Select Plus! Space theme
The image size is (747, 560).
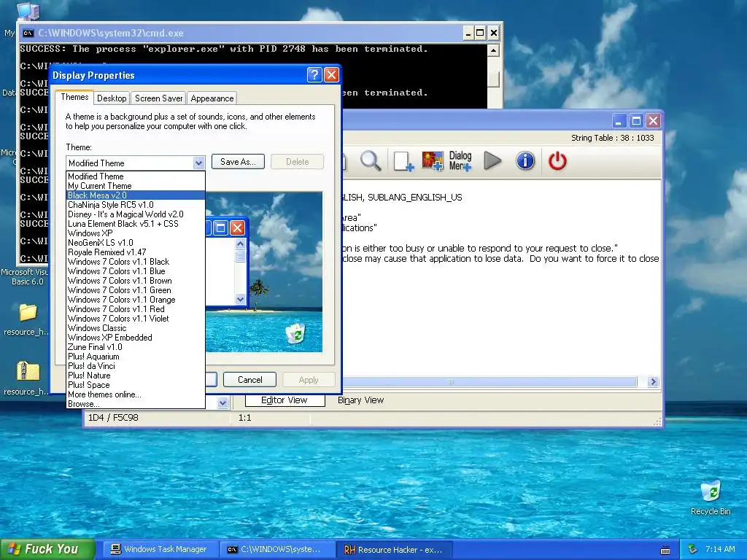click(135, 385)
